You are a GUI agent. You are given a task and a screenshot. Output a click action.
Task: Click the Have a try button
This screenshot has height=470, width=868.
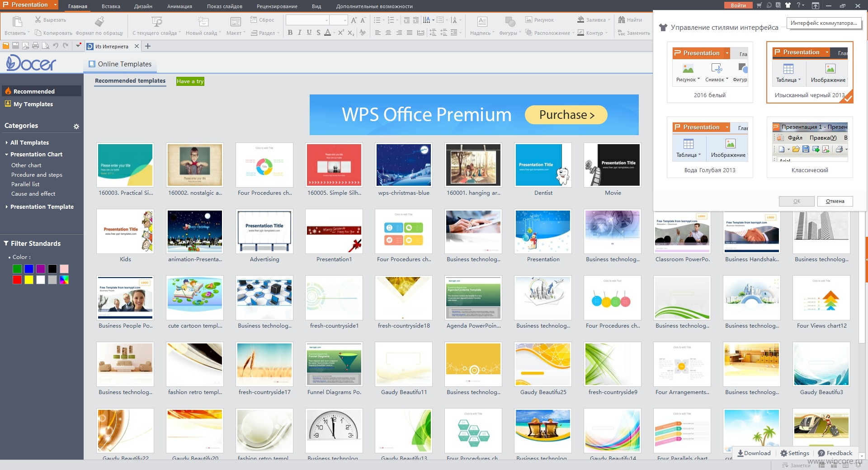(190, 81)
